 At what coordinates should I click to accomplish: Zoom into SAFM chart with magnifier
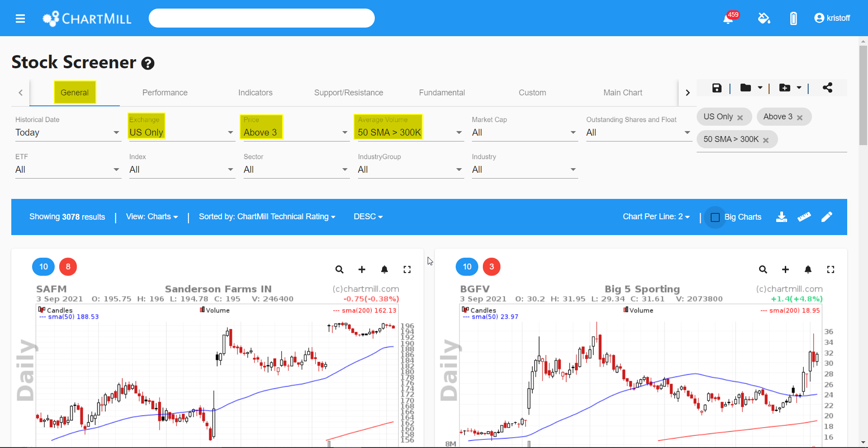click(x=340, y=269)
